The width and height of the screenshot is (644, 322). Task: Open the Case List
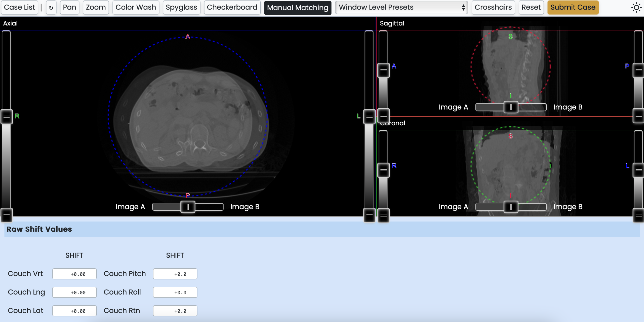tap(19, 7)
